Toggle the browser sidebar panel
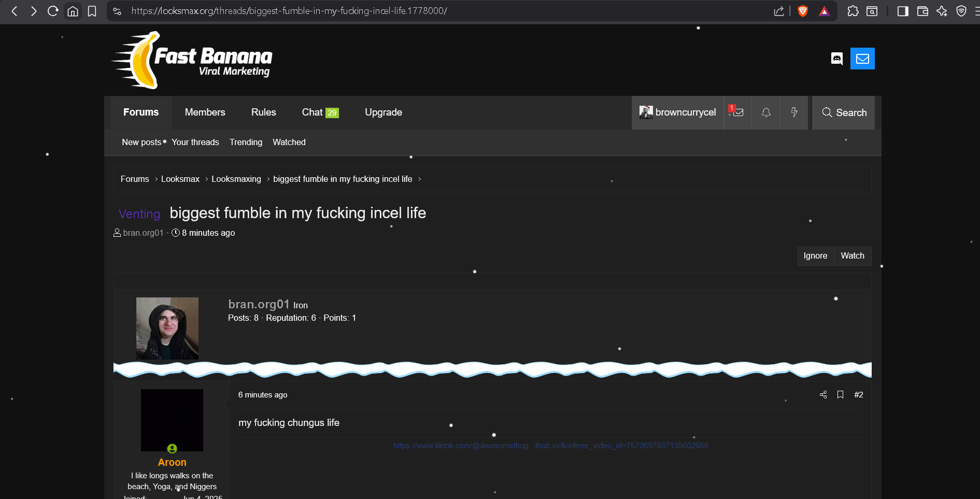The height and width of the screenshot is (499, 980). pyautogui.click(x=903, y=11)
